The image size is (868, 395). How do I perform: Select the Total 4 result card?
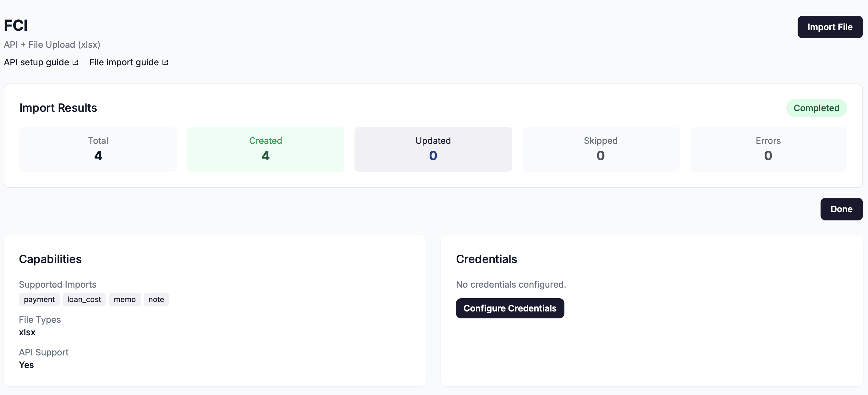pyautogui.click(x=98, y=149)
